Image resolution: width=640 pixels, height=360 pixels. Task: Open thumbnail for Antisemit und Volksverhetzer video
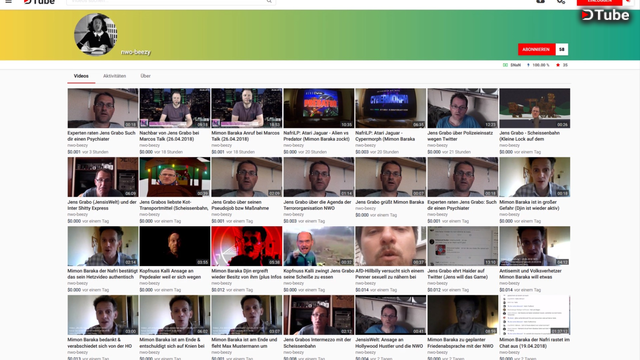[535, 246]
